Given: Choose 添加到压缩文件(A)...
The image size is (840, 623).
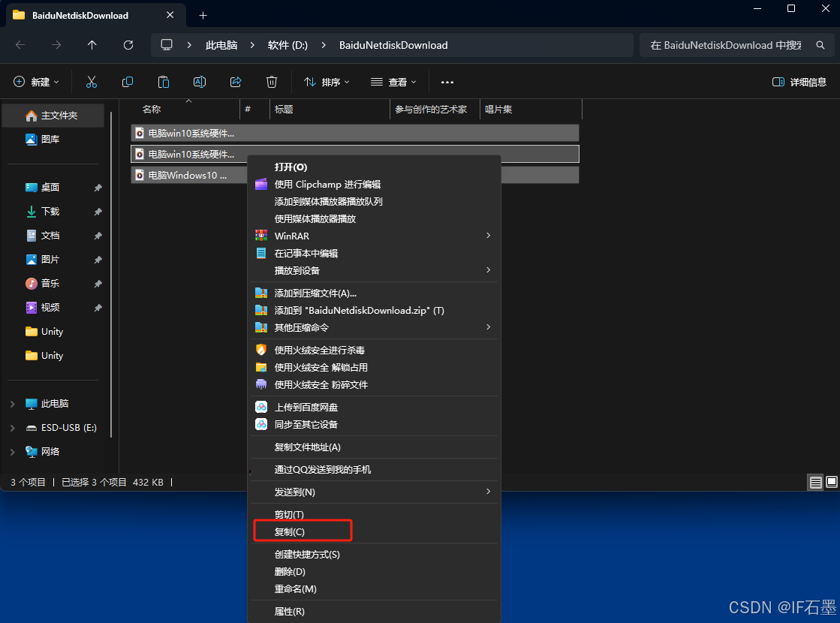Looking at the screenshot, I should pos(374,293).
